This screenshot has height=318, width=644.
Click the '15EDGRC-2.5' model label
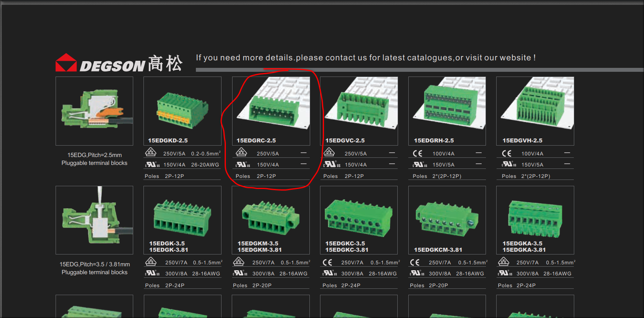[256, 140]
